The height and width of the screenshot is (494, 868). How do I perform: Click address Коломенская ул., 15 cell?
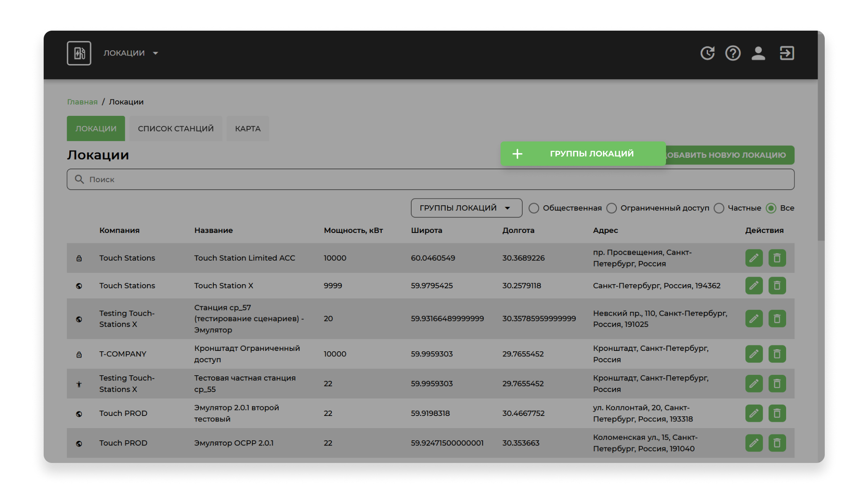click(645, 443)
